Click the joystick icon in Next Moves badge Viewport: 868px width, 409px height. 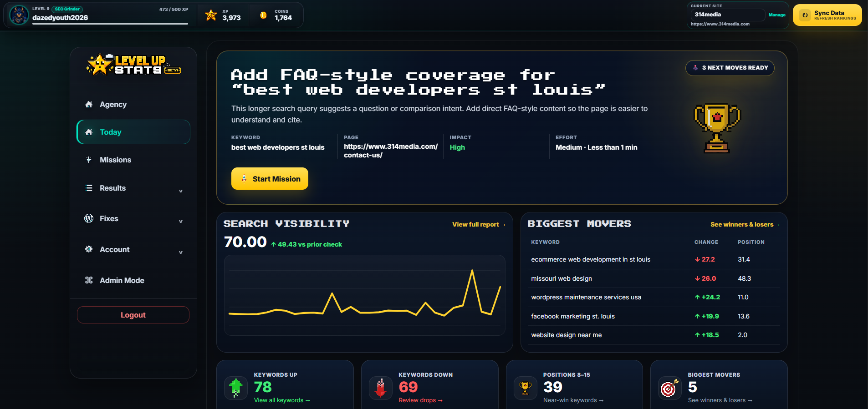(x=695, y=67)
